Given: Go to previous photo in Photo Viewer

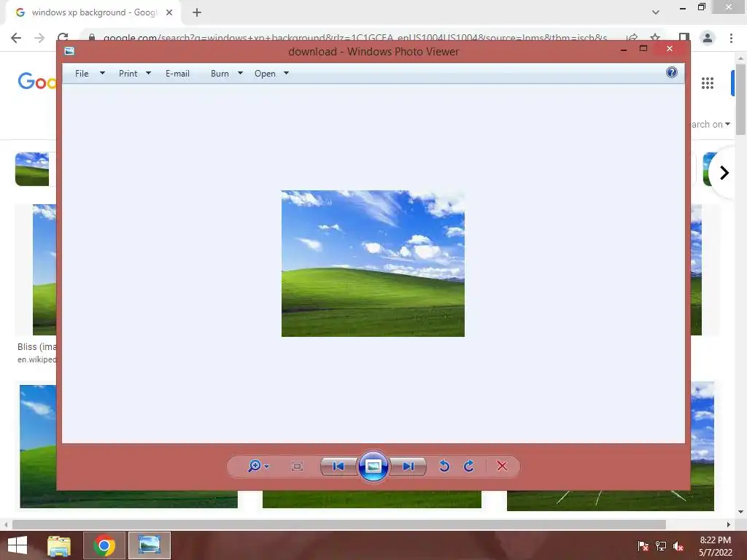Looking at the screenshot, I should 338,466.
